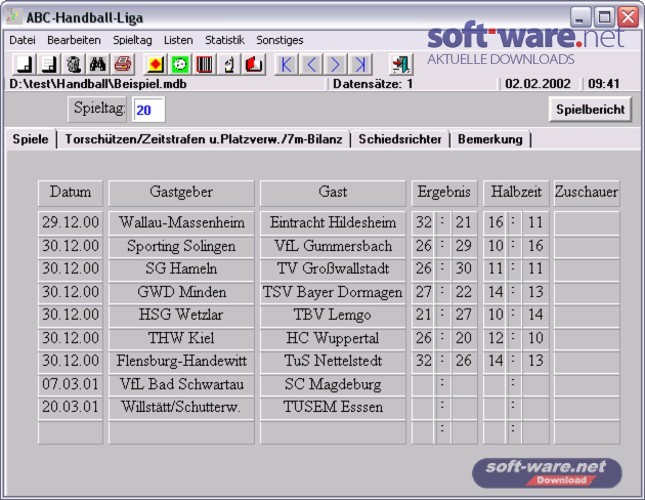Select the Sporting Solingen cell
The image size is (645, 500).
point(181,246)
